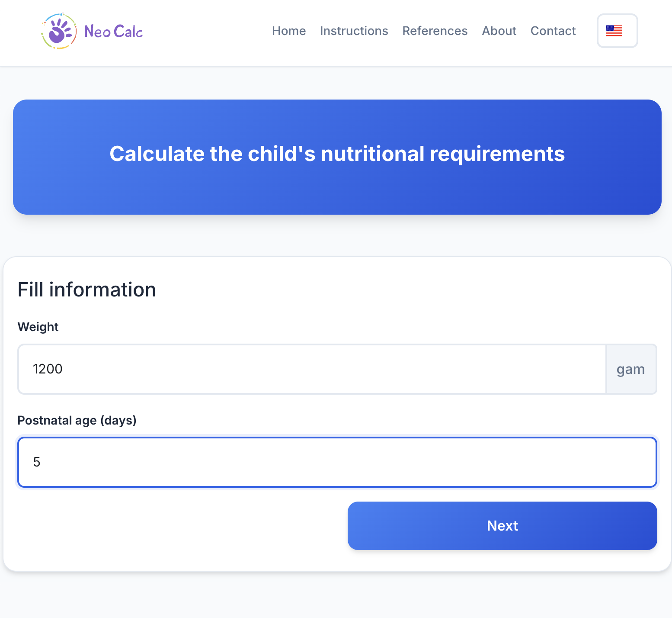This screenshot has height=618, width=672.
Task: Click the Neo Calc hand logo icon
Action: [59, 31]
